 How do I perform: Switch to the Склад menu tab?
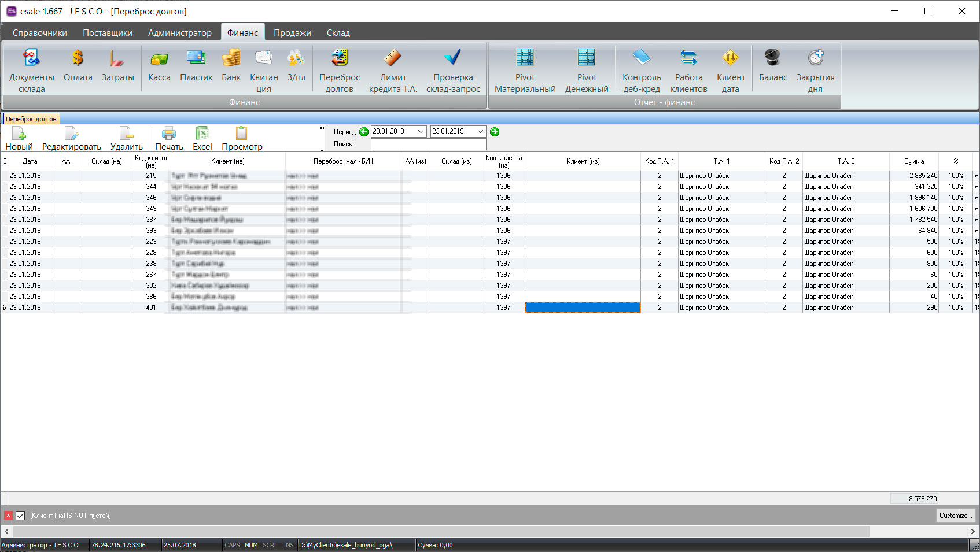click(338, 33)
